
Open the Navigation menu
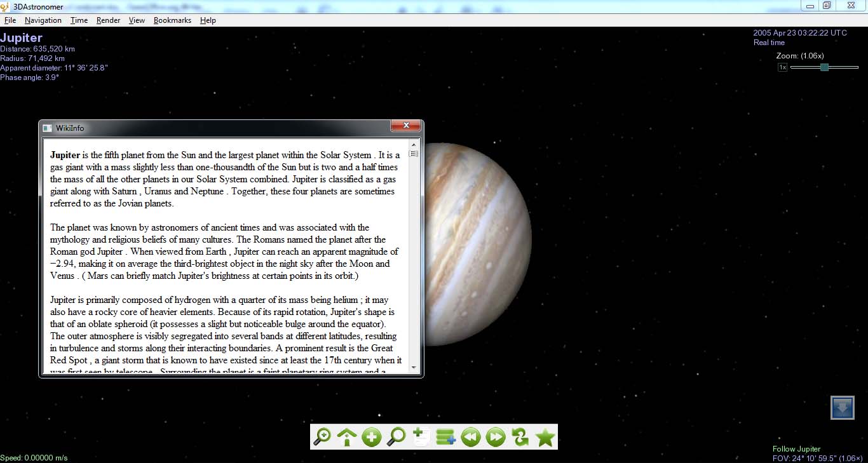[43, 20]
